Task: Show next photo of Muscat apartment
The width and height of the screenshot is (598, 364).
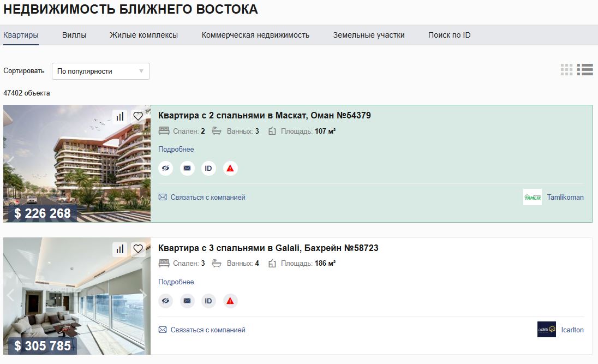Action: (x=143, y=161)
